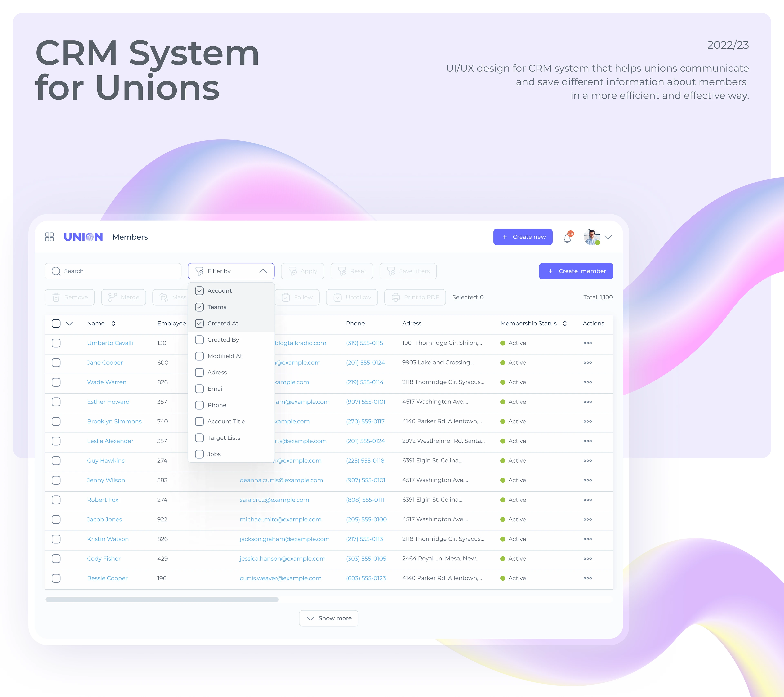Image resolution: width=784 pixels, height=697 pixels.
Task: Enable the Email filter checkbox
Action: pos(199,389)
